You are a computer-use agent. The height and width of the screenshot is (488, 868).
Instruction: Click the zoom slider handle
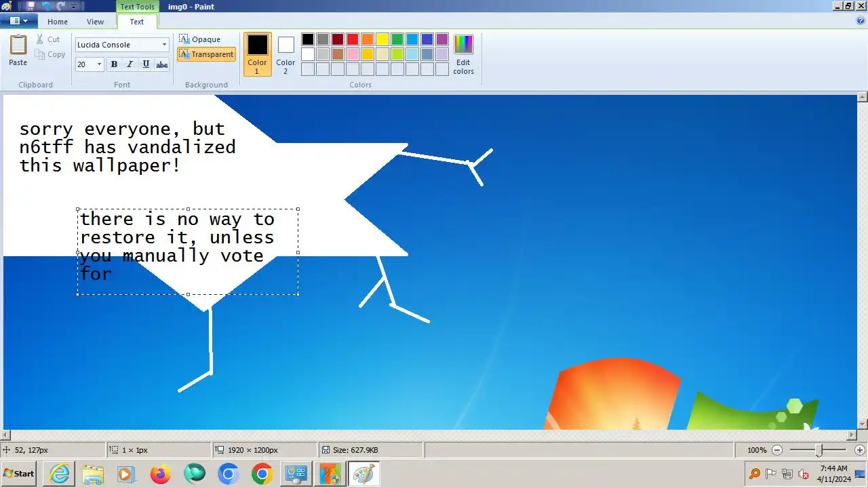818,450
